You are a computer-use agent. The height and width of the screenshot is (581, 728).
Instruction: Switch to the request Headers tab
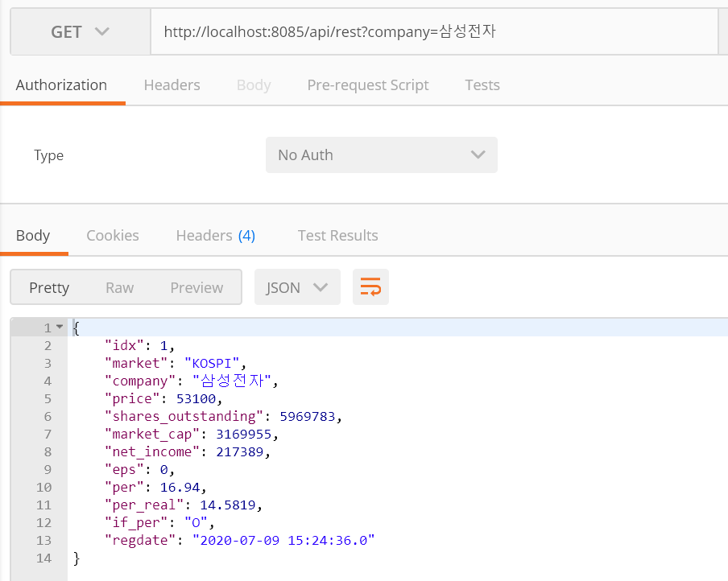point(172,85)
